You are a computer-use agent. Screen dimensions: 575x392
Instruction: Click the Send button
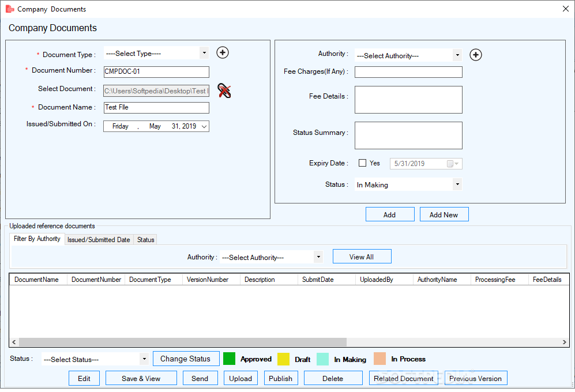(200, 378)
